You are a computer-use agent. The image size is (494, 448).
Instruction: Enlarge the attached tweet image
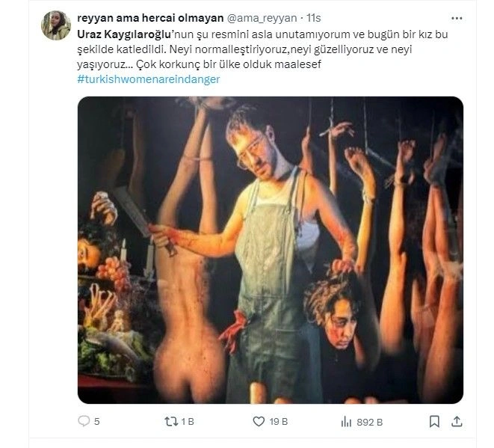(270, 249)
